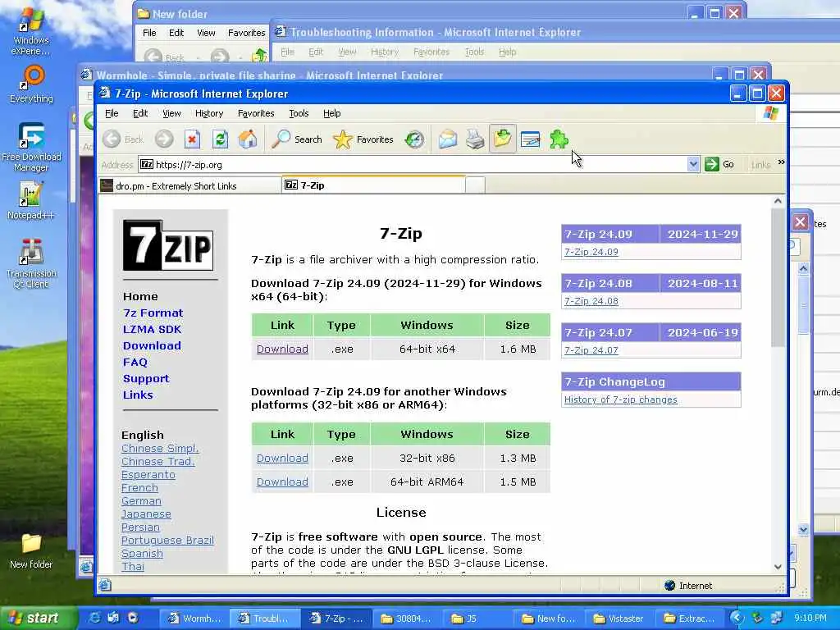Click the https://7-zip.org address field
840x630 pixels.
click(x=413, y=164)
